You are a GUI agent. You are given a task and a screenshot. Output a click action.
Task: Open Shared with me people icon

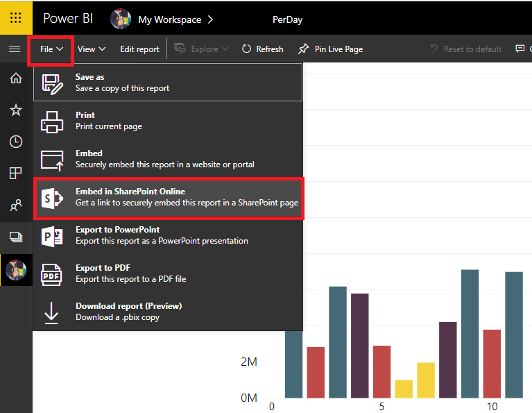16,205
